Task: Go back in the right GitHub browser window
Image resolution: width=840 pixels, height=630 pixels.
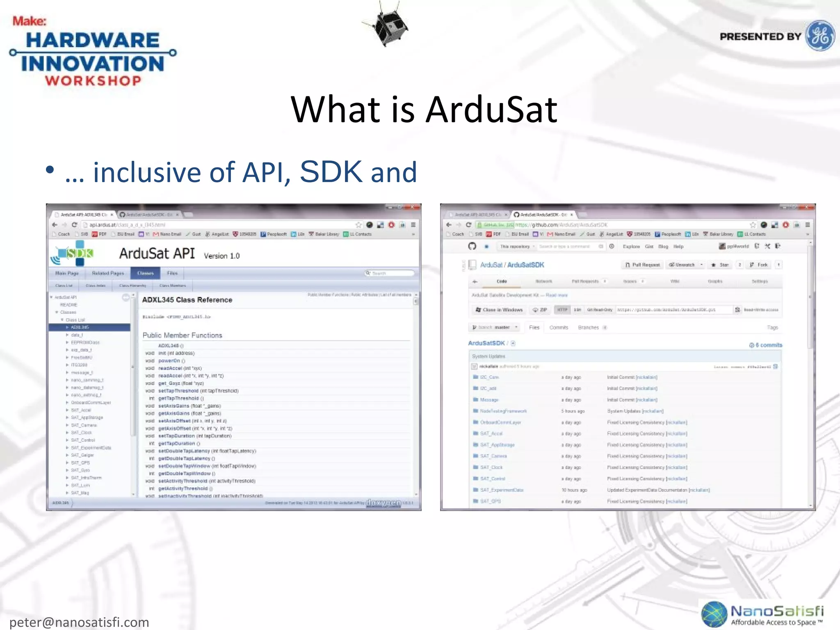Action: tap(449, 225)
